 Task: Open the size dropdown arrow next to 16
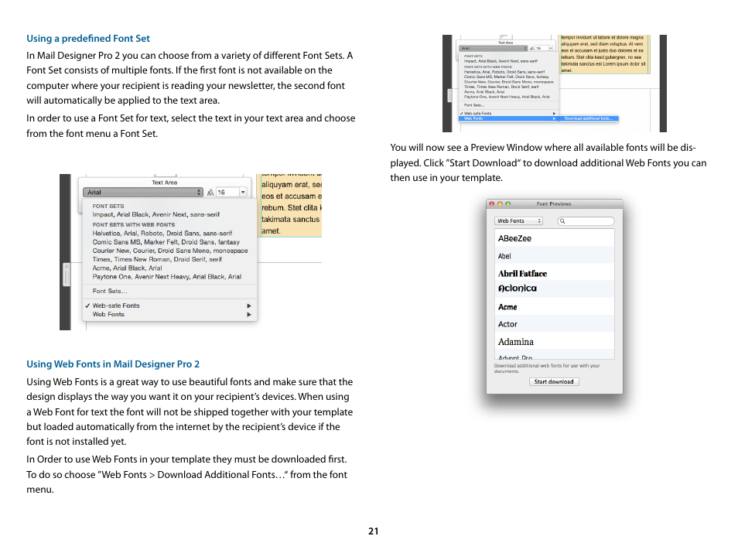(x=244, y=192)
